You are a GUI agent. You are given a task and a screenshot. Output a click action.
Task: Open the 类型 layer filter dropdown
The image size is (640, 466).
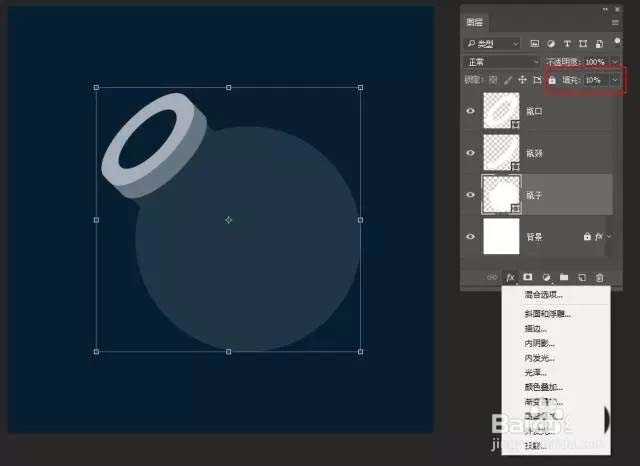(492, 44)
